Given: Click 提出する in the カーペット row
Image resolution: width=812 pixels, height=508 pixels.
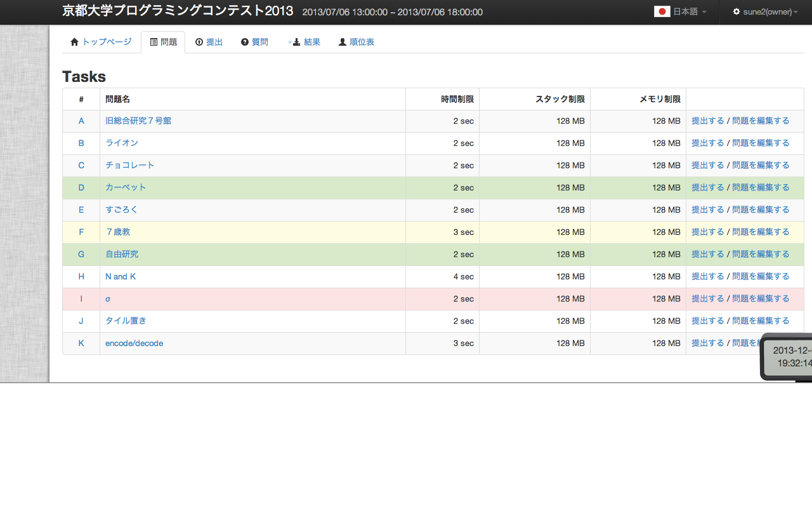Looking at the screenshot, I should [708, 187].
